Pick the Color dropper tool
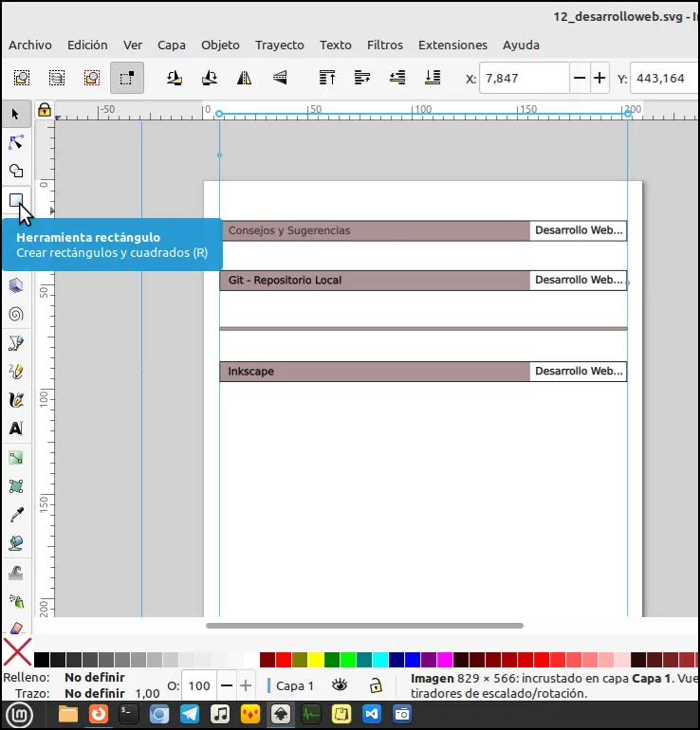The width and height of the screenshot is (700, 730). tap(16, 515)
